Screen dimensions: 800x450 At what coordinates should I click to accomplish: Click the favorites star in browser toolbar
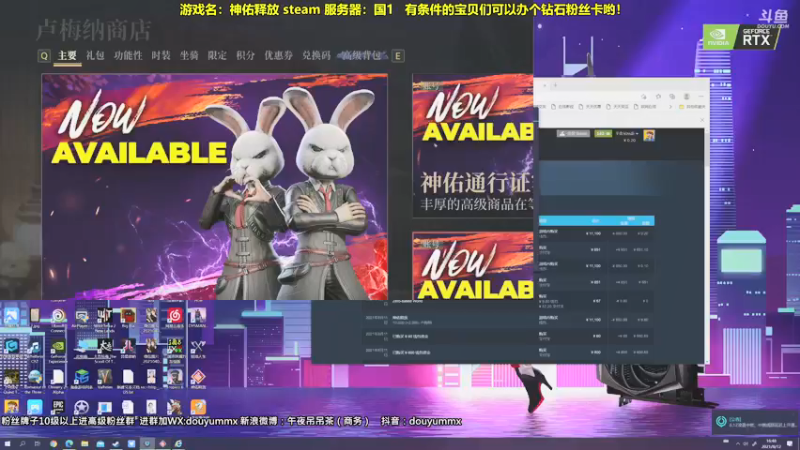658,96
